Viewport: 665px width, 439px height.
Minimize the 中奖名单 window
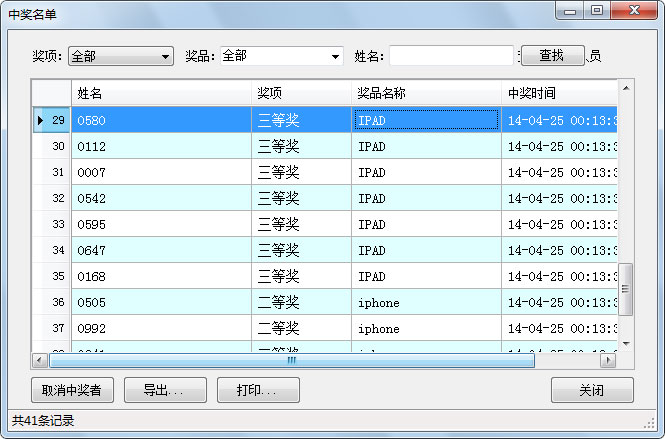[570, 11]
